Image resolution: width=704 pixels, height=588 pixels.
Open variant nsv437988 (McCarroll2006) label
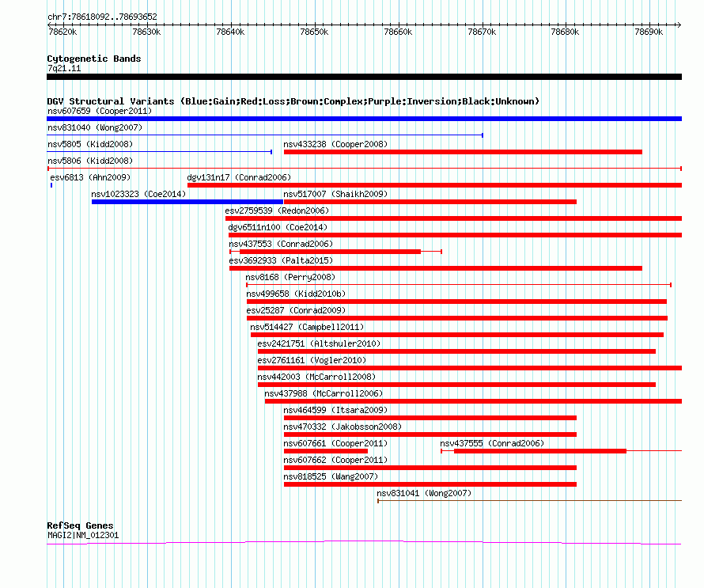point(324,393)
